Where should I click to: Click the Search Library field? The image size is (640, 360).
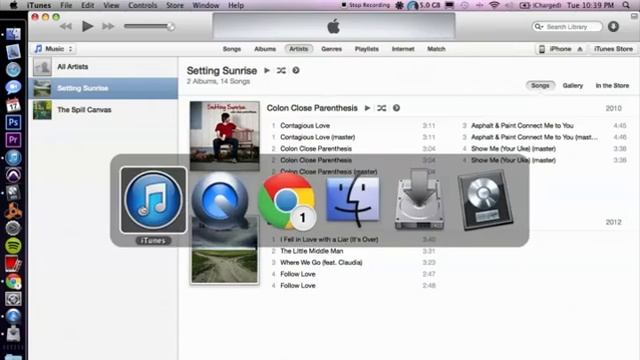point(567,27)
